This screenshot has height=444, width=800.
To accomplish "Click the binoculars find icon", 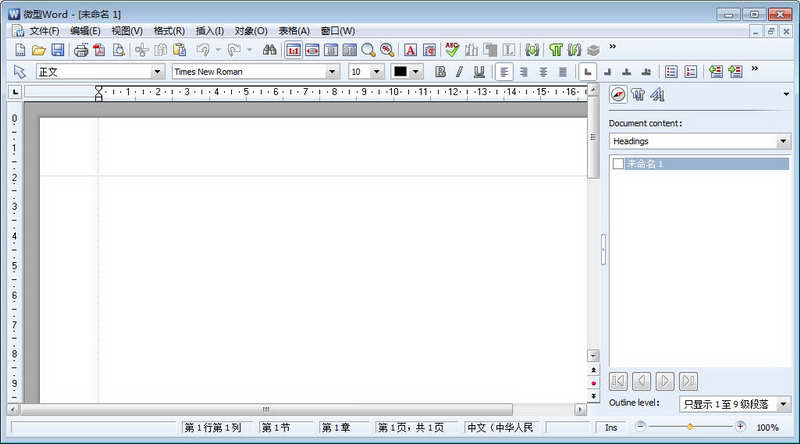I will 269,50.
